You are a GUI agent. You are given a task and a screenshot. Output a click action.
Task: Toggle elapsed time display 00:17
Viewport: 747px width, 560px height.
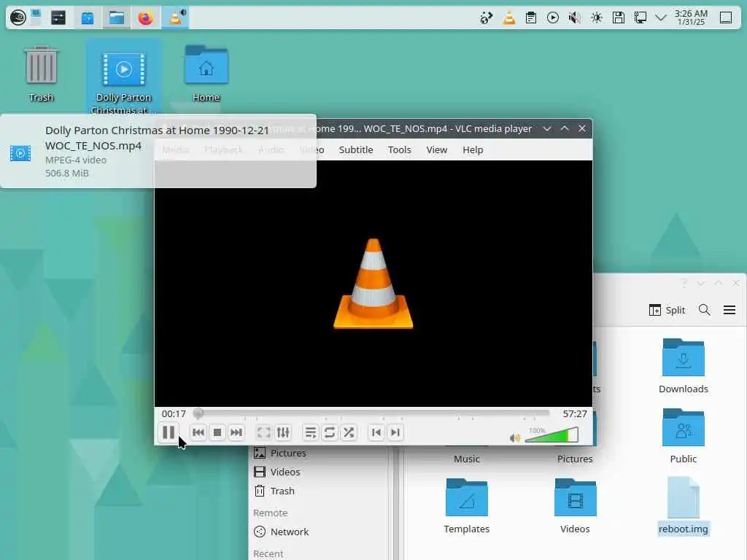tap(174, 414)
